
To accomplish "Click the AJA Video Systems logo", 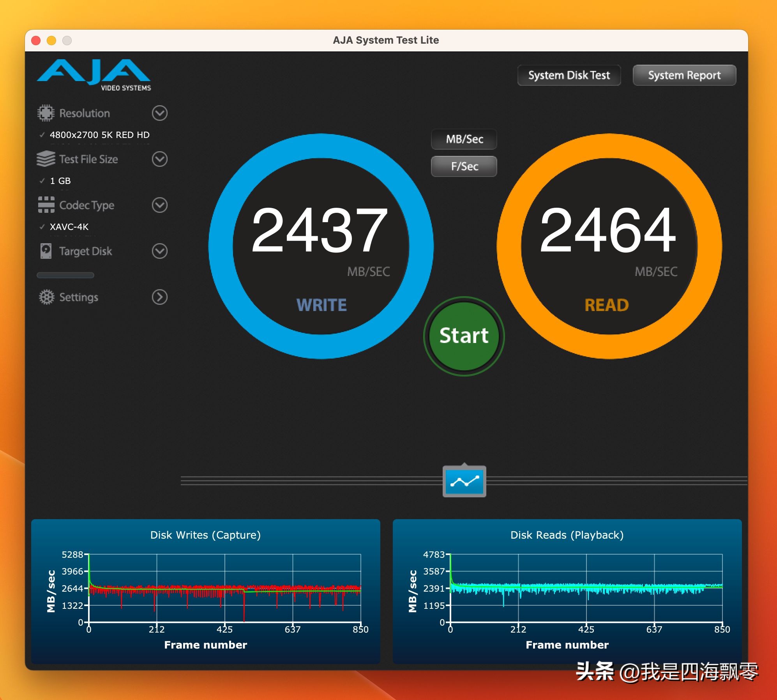I will [x=94, y=75].
